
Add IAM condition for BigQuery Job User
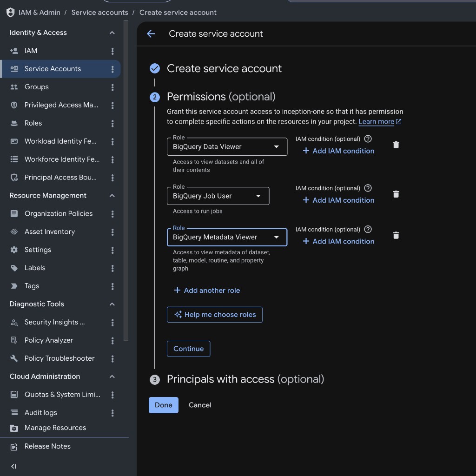[x=338, y=200]
